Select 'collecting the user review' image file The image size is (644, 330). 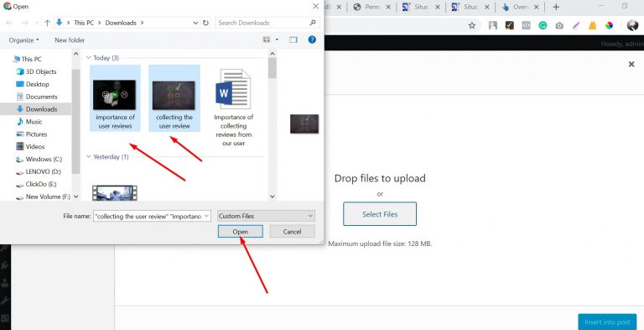tap(174, 98)
